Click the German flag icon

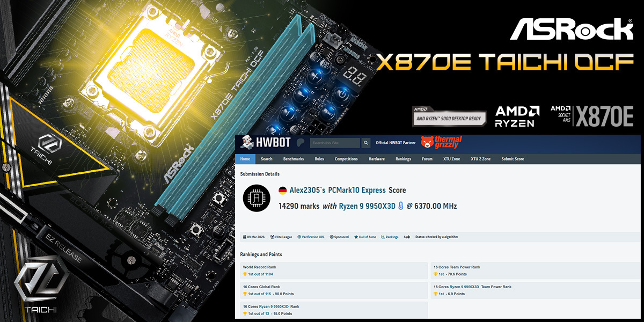click(x=283, y=191)
